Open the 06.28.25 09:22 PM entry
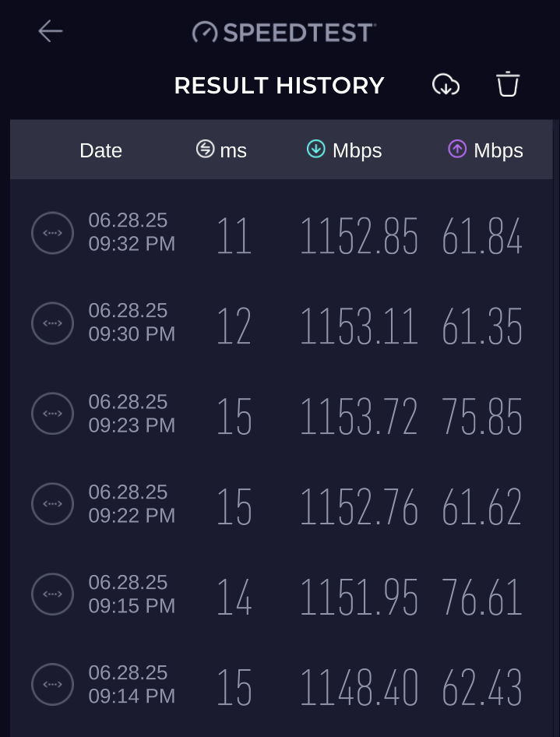The height and width of the screenshot is (737, 560). pos(132,504)
